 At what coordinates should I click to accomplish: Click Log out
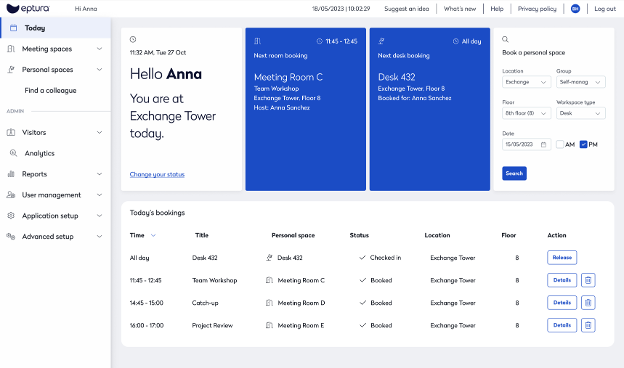point(605,9)
